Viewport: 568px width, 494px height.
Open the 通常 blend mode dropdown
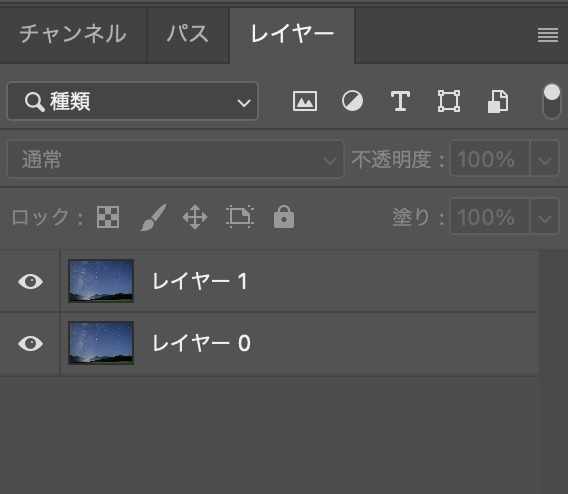coord(175,159)
